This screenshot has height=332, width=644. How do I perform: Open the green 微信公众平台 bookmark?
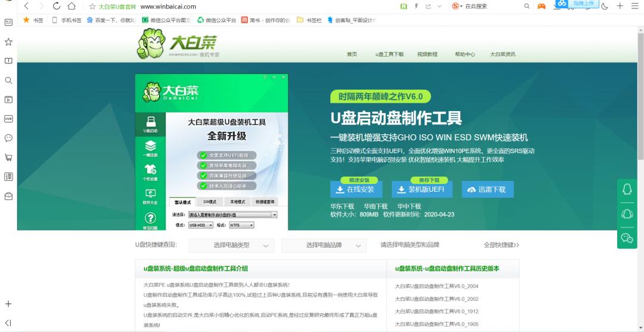coord(217,20)
